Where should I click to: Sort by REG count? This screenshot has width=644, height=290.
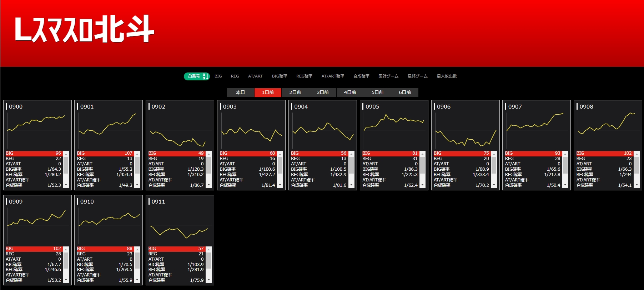click(x=235, y=76)
